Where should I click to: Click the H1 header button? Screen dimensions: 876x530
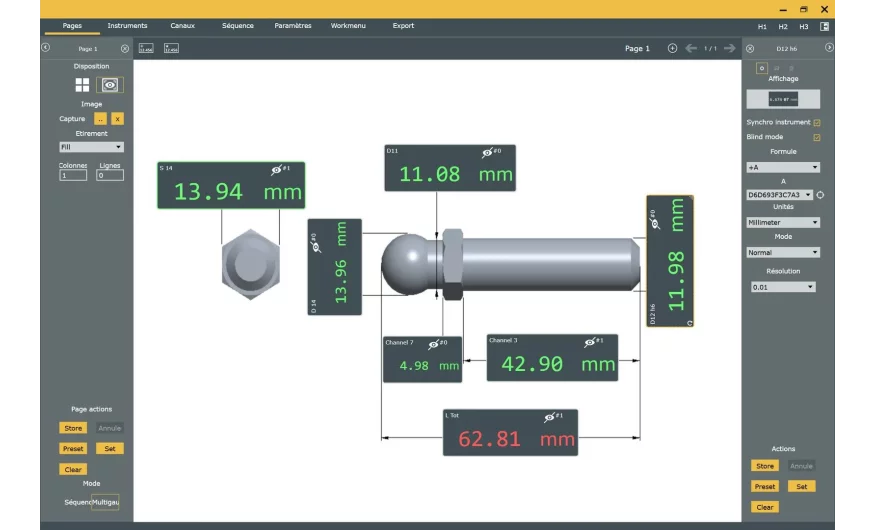pyautogui.click(x=762, y=27)
